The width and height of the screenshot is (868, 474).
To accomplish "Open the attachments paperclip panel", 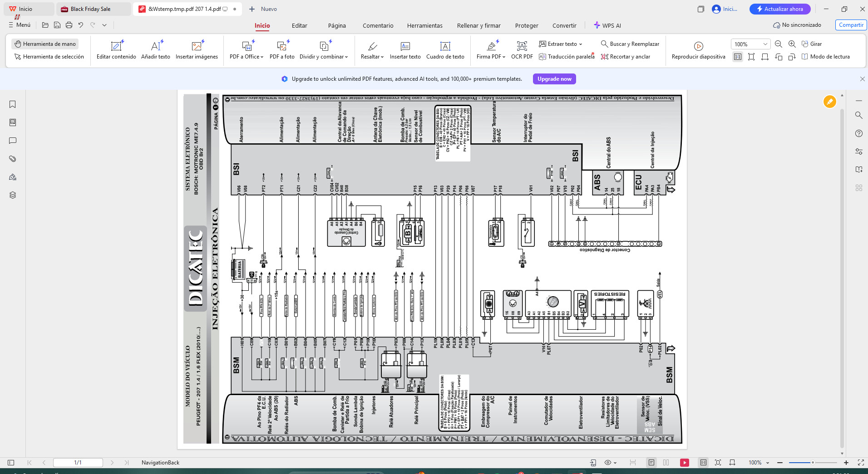I will [13, 159].
